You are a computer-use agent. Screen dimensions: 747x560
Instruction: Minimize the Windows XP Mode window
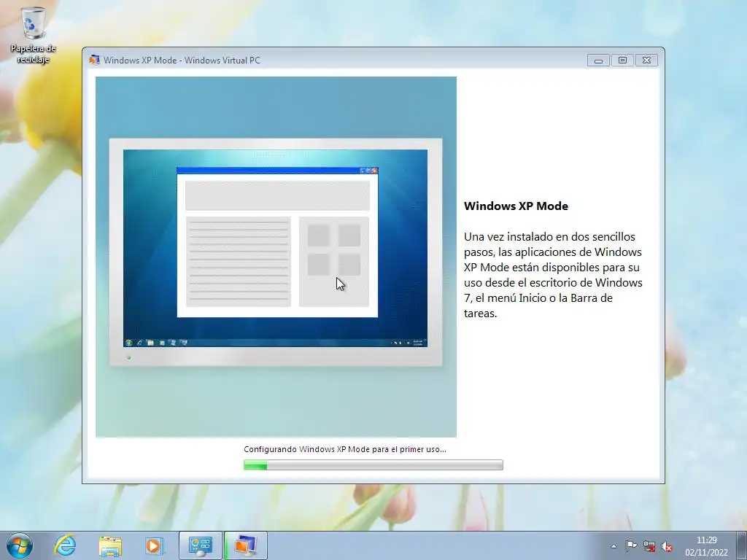tap(598, 60)
